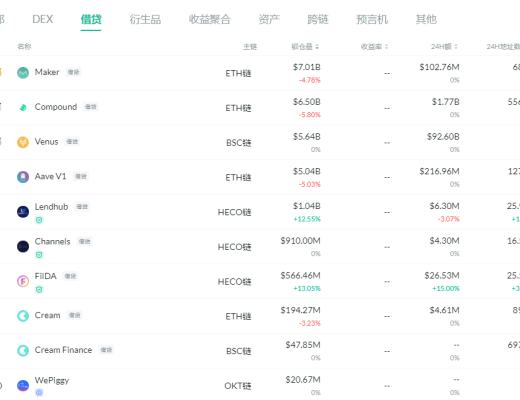The image size is (520, 400).
Task: Switch to the 跨链 cross-chain tab
Action: click(x=318, y=19)
